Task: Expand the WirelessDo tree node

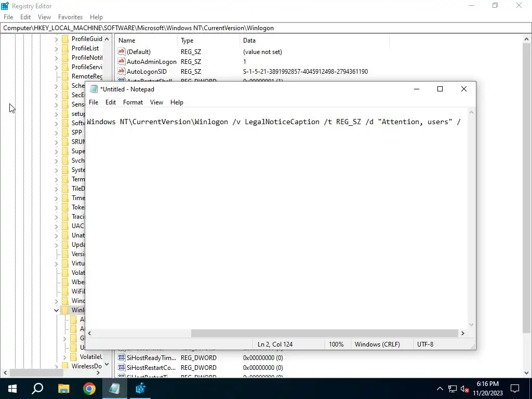Action: [x=56, y=366]
